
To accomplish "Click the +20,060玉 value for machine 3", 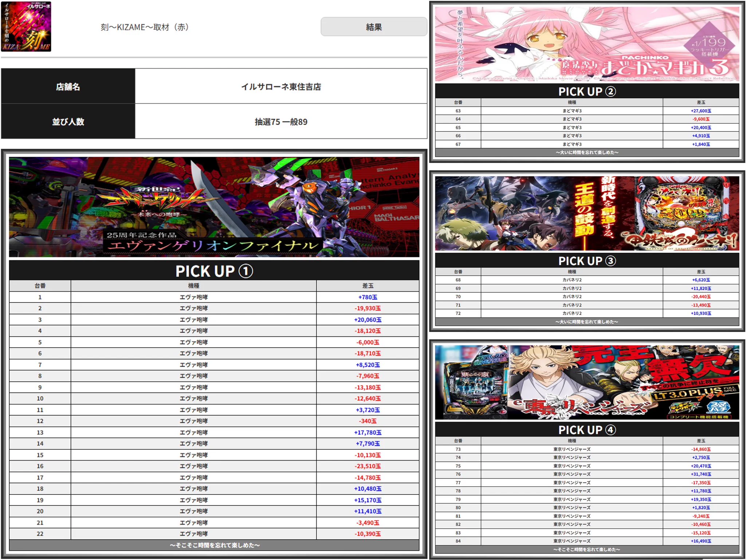I will (368, 320).
